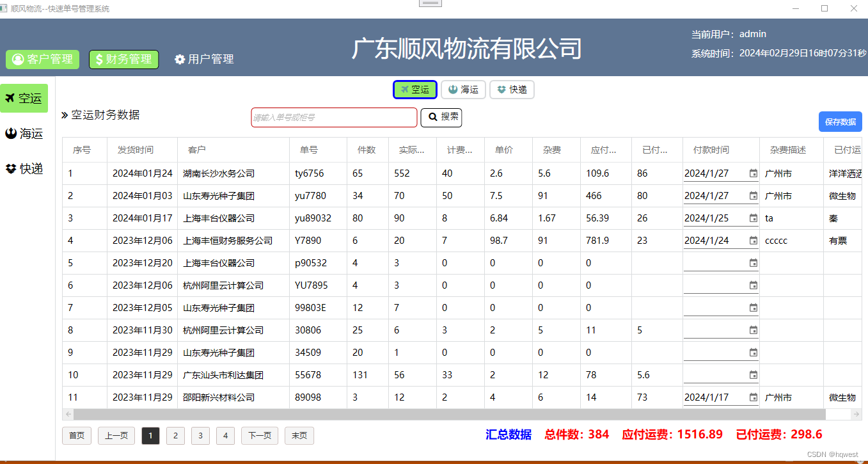The height and width of the screenshot is (464, 868).
Task: Switch to 用户管理 with gear icon
Action: tap(204, 60)
